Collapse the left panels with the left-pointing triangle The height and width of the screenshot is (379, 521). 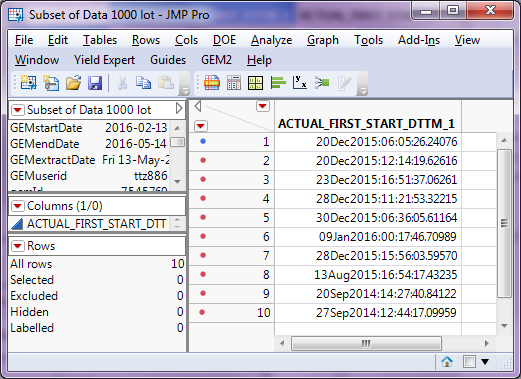click(x=198, y=106)
